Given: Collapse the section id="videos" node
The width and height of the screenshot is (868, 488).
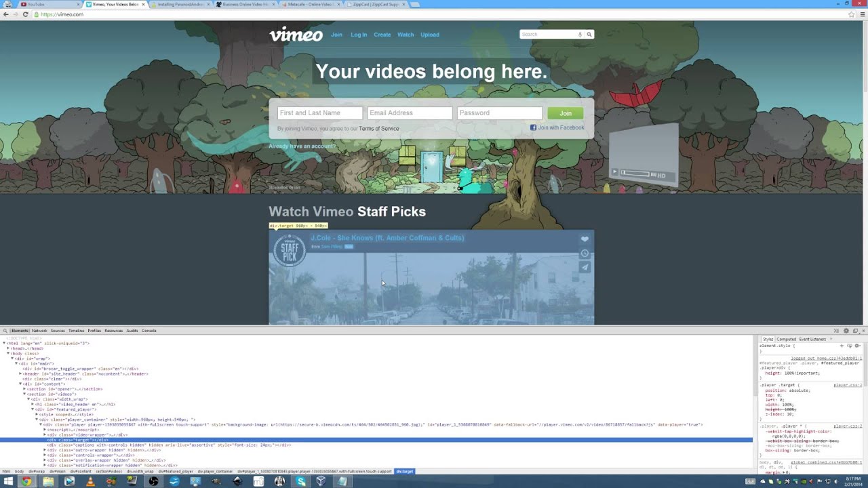Looking at the screenshot, I should tap(24, 394).
